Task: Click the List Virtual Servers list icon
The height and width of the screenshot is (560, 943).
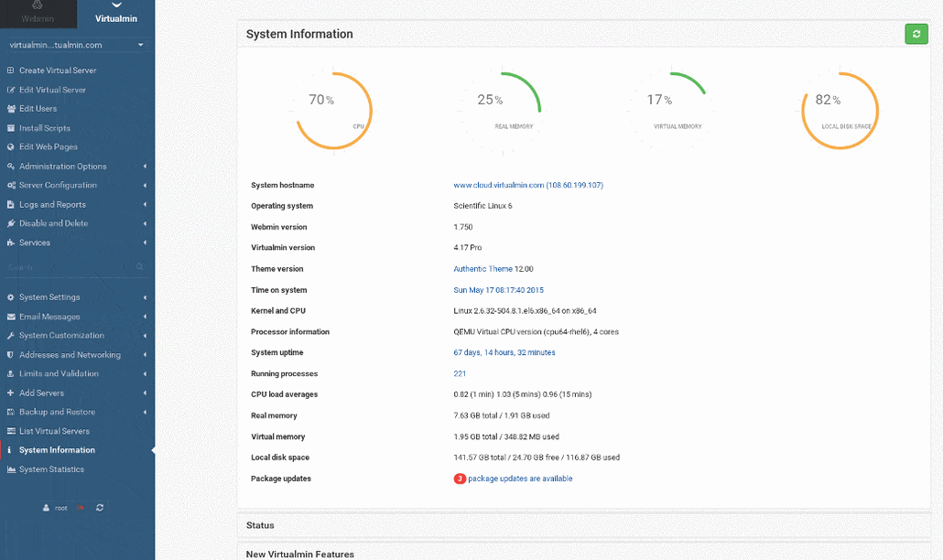Action: pos(11,431)
